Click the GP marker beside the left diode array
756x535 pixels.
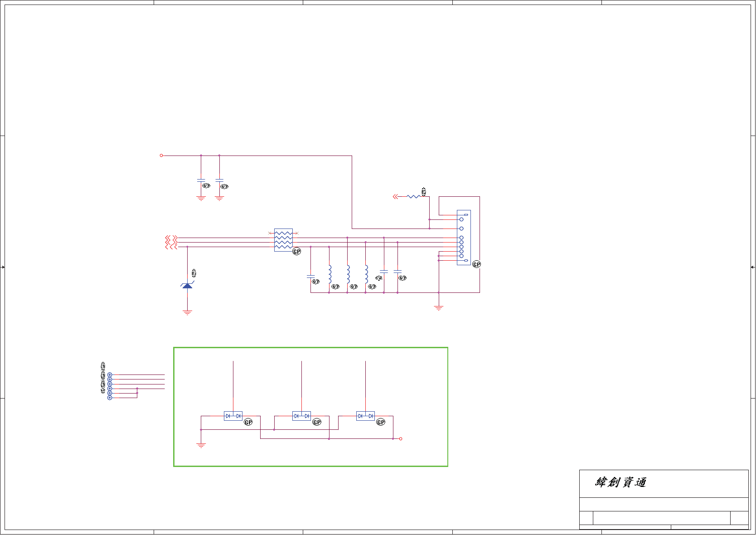pos(248,422)
